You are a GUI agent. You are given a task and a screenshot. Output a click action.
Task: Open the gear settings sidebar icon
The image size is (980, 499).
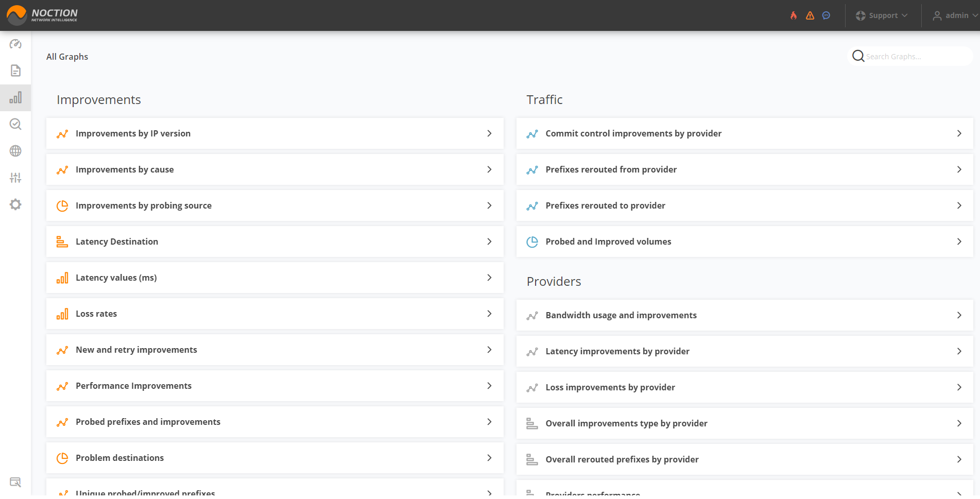pos(15,204)
